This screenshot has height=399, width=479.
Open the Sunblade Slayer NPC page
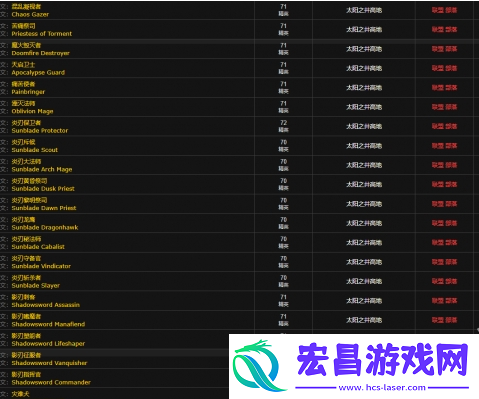(36, 285)
